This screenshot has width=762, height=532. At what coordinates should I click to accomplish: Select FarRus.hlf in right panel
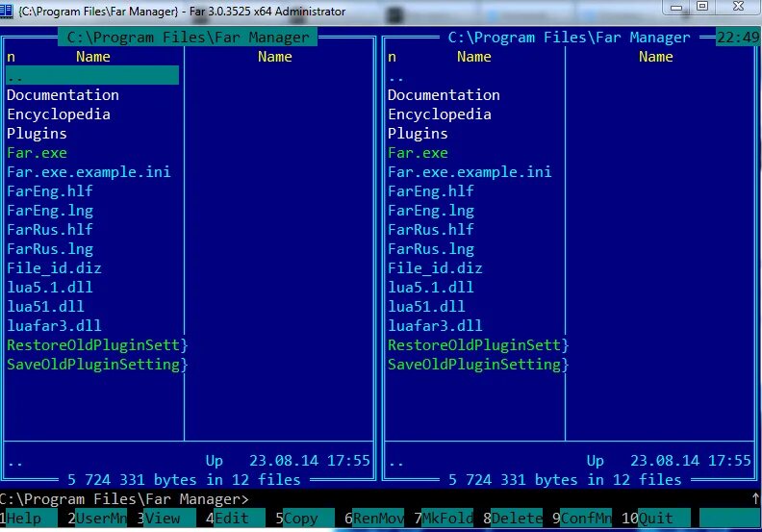431,229
